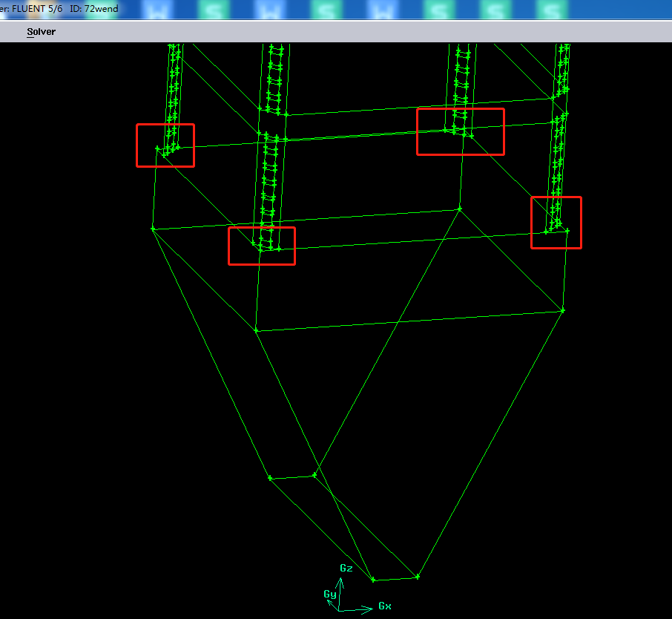Pick the hopper vertex at far-left outlet corner
Image resolution: width=672 pixels, height=619 pixels.
[x=270, y=478]
